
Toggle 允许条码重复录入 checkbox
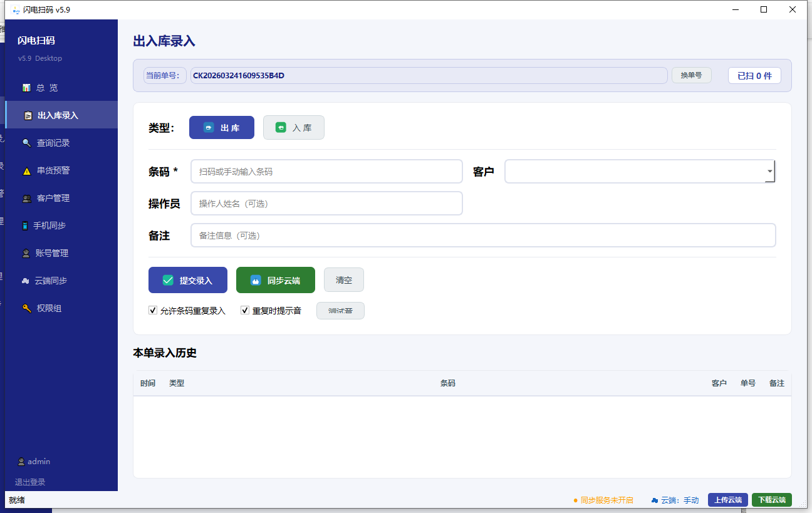click(x=153, y=310)
